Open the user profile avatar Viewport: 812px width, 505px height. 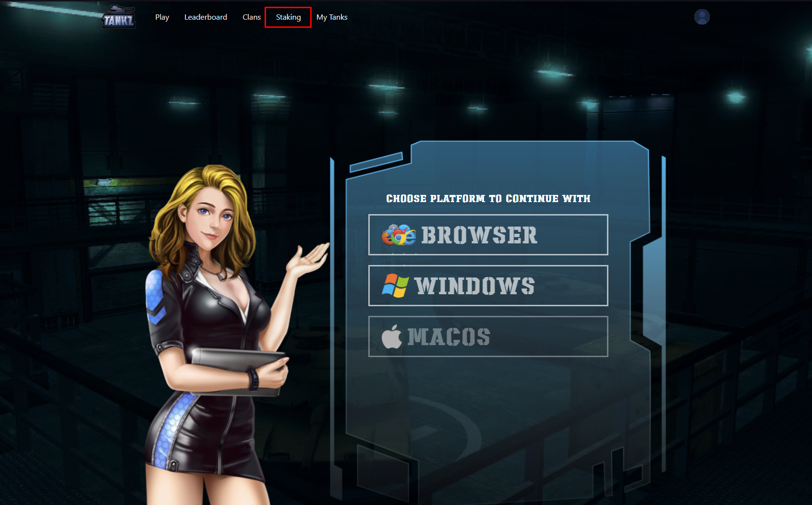point(702,17)
